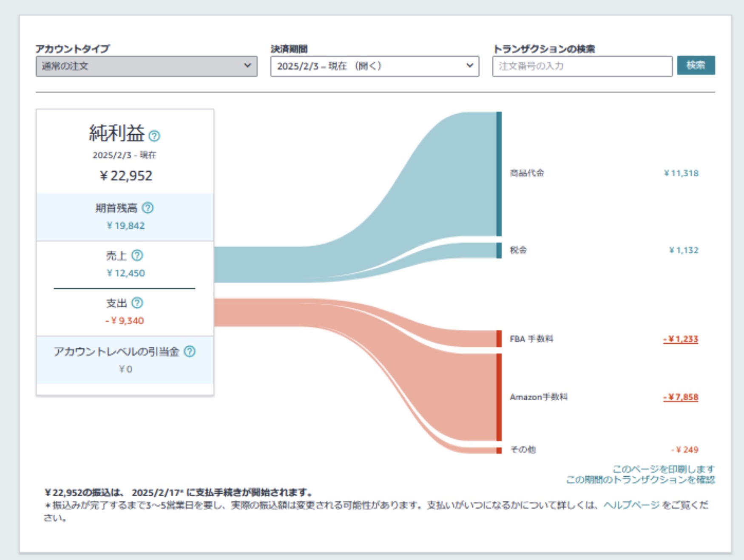
Task: Click the 支出 value -¥9,340
Action: (125, 321)
